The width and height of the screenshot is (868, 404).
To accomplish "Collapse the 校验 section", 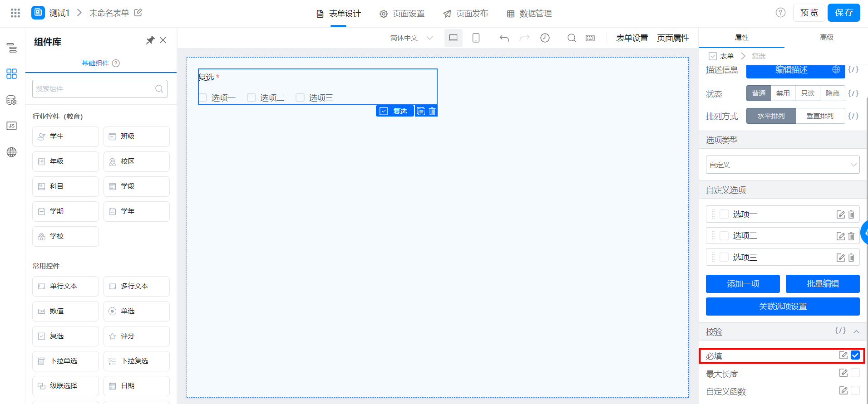I will coord(856,331).
